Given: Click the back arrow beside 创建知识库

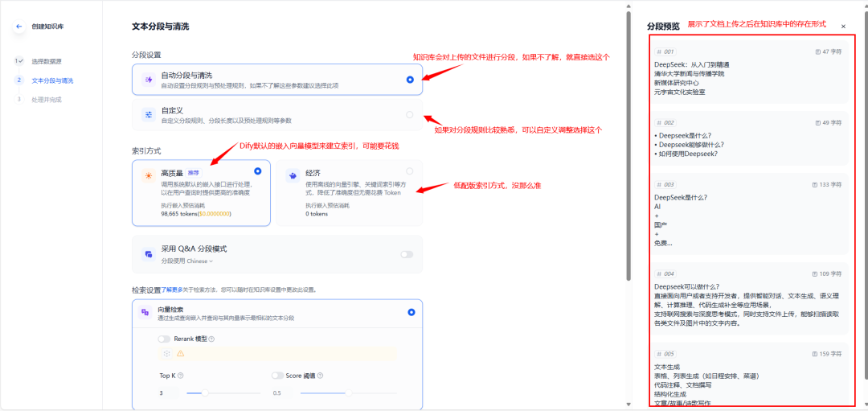Looking at the screenshot, I should [18, 26].
